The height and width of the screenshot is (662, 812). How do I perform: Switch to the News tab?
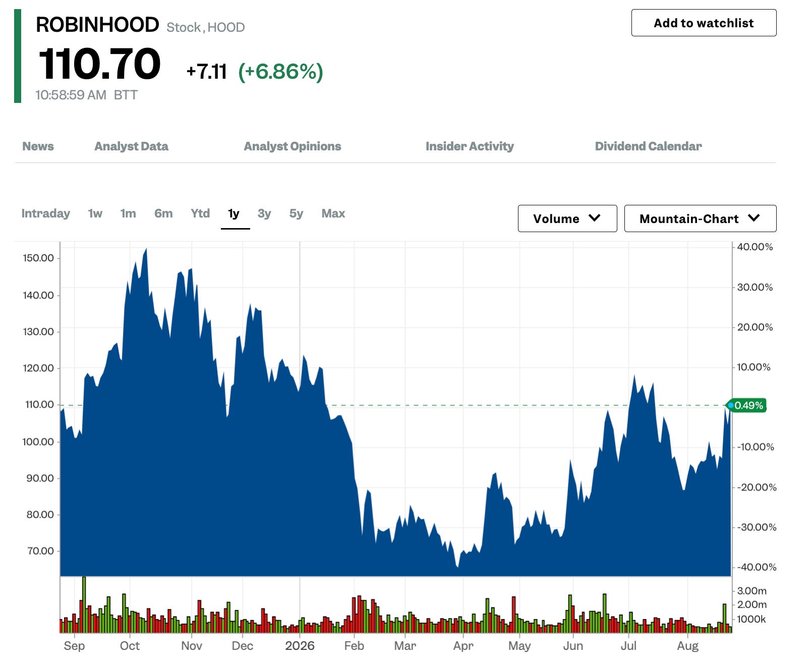38,146
